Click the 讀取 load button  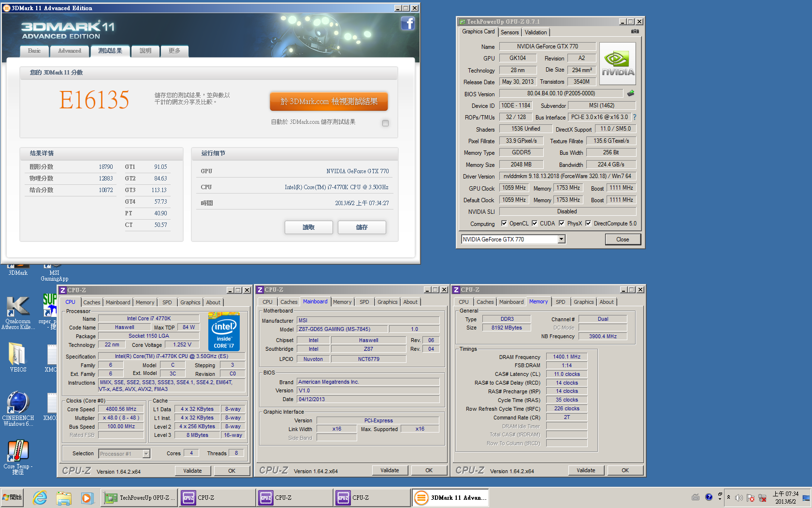(x=309, y=227)
